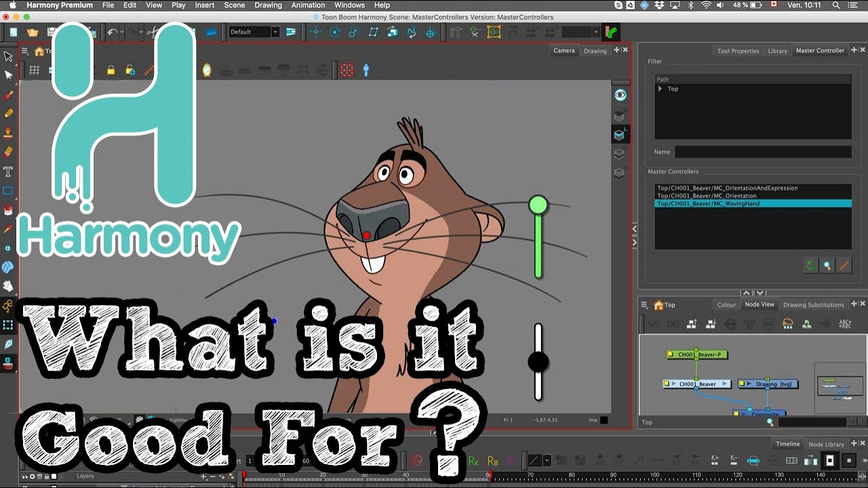The height and width of the screenshot is (488, 868).
Task: Toggle yellow enable square on CH001_Beaver node
Action: [667, 384]
